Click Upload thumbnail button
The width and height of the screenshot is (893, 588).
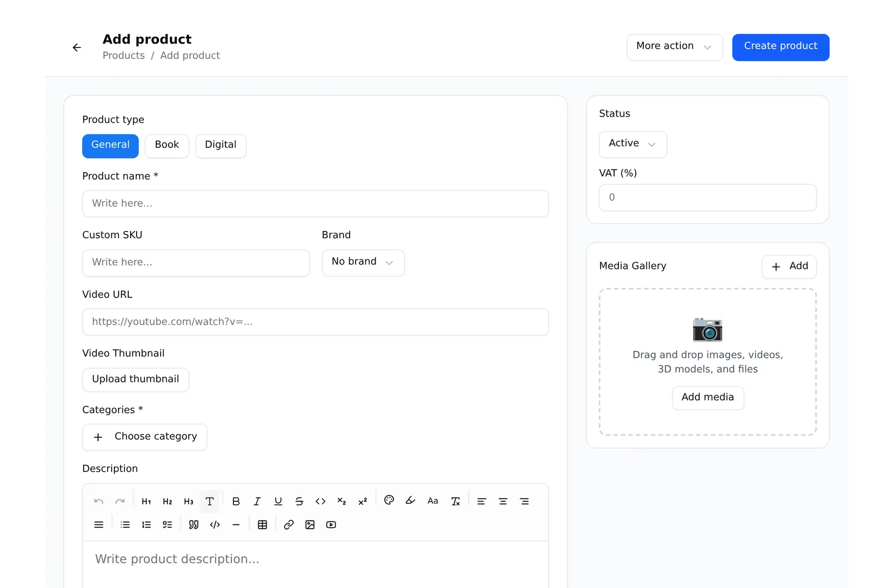(136, 380)
